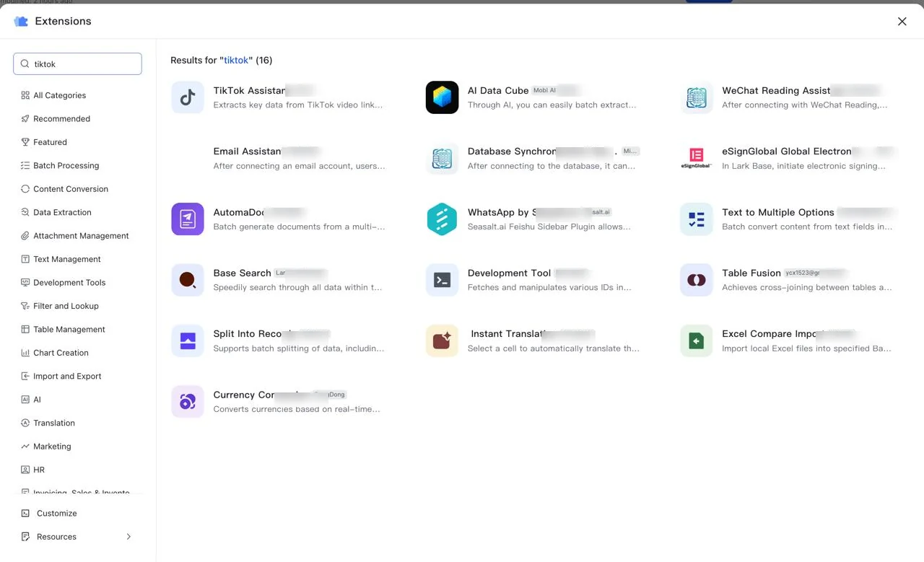Click the 'Results for tiktok (16)' heading
Image resolution: width=924 pixels, height=562 pixels.
(x=222, y=61)
